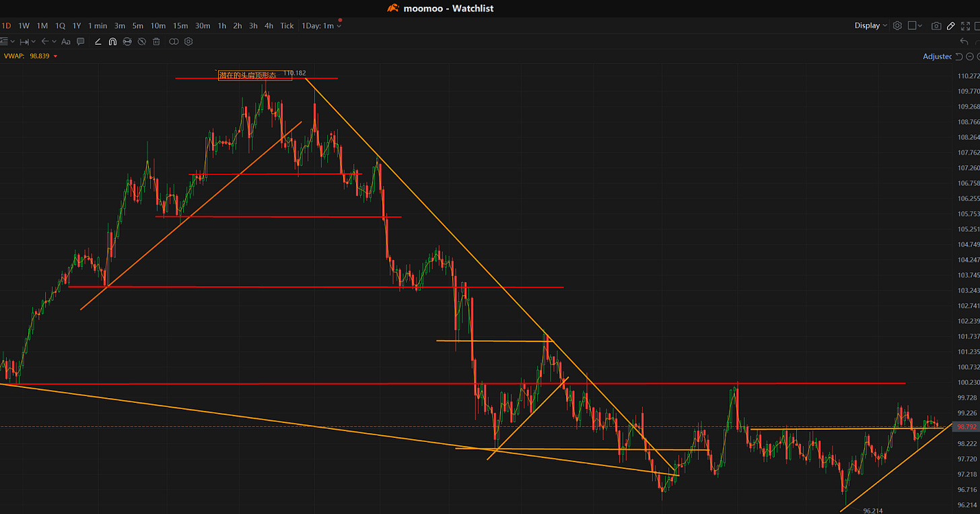Switch to the 1Y timeframe tab
Screen dimensions: 980x514
pyautogui.click(x=77, y=26)
